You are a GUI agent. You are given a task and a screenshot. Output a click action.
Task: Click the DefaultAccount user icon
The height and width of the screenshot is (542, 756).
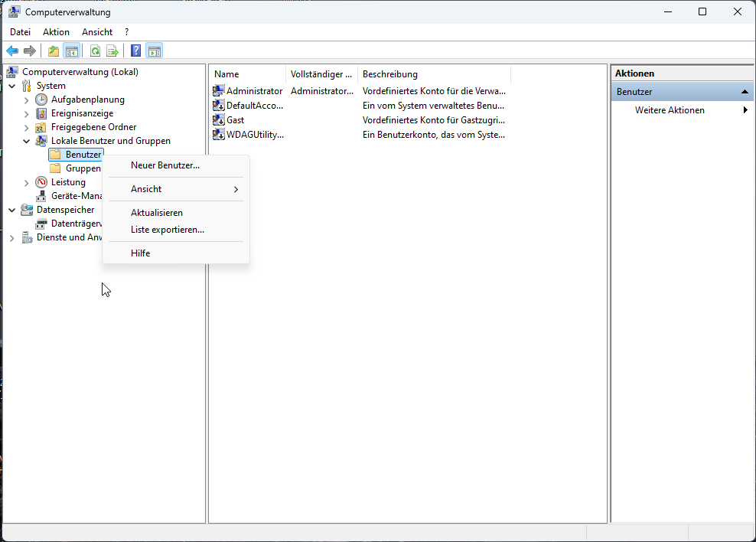pyautogui.click(x=218, y=105)
